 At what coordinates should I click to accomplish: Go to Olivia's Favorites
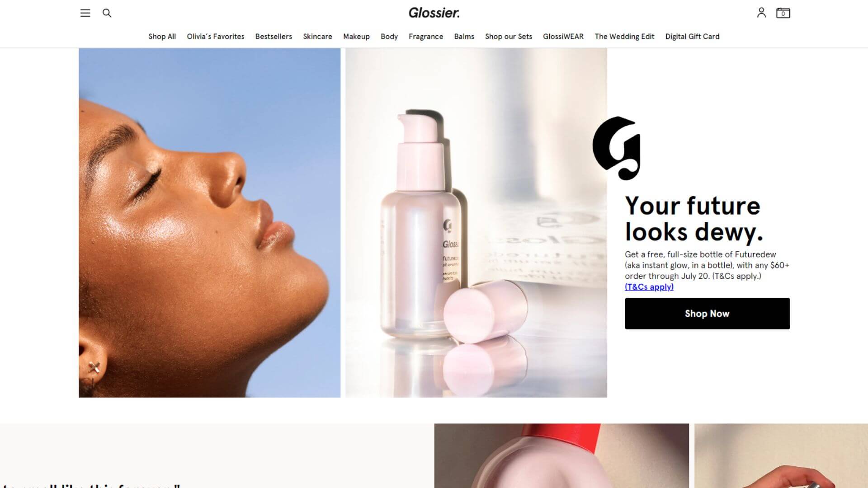point(216,37)
